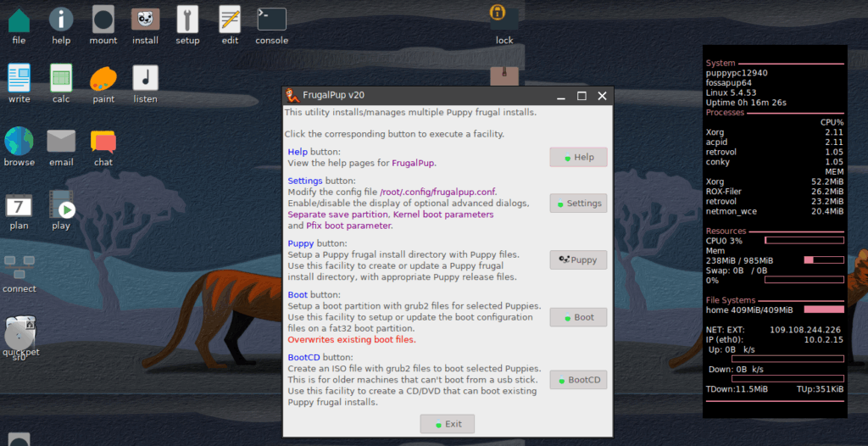
Task: Open the Puppy install icon
Action: click(x=145, y=20)
